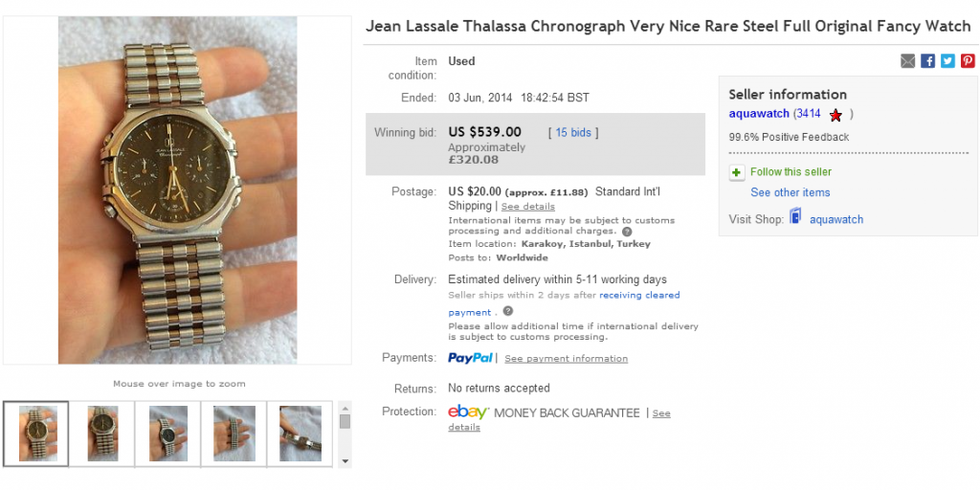The width and height of the screenshot is (980, 490).
Task: Select the third watch thumbnail
Action: tap(168, 434)
